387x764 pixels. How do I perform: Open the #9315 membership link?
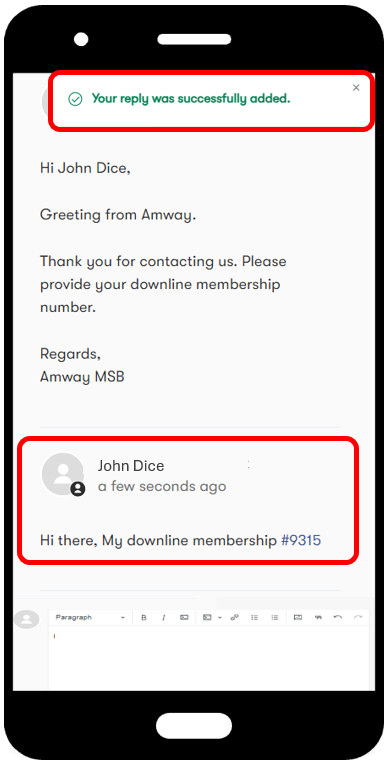301,540
